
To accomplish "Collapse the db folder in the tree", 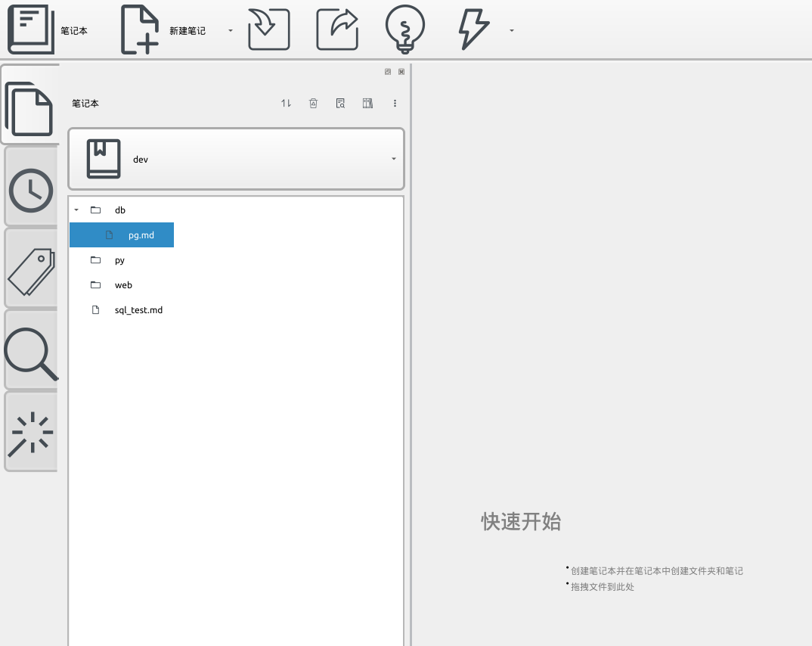I will tap(76, 210).
